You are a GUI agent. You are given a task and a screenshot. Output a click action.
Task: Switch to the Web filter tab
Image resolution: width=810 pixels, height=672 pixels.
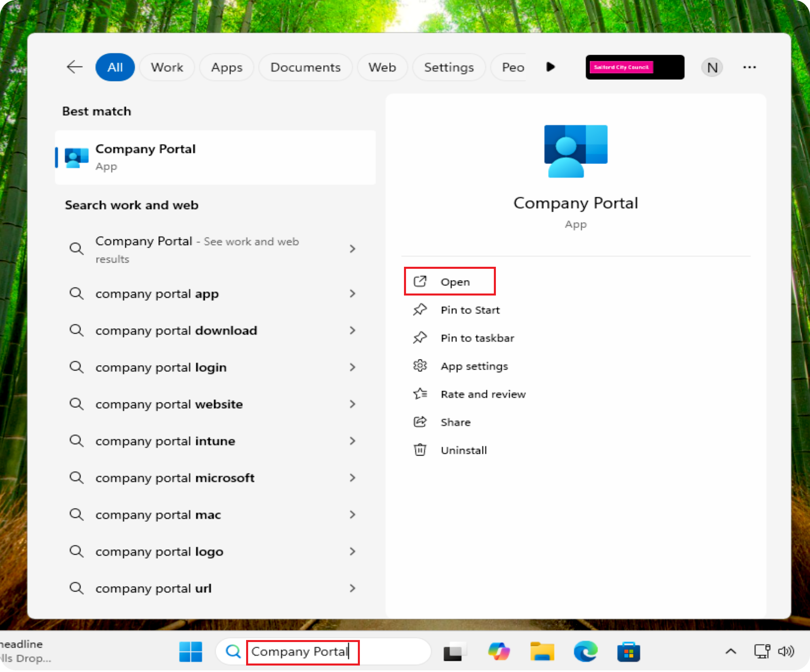[382, 67]
